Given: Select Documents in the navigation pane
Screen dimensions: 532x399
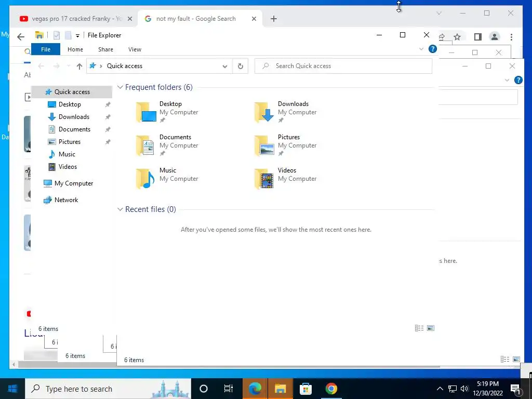Looking at the screenshot, I should coord(74,129).
